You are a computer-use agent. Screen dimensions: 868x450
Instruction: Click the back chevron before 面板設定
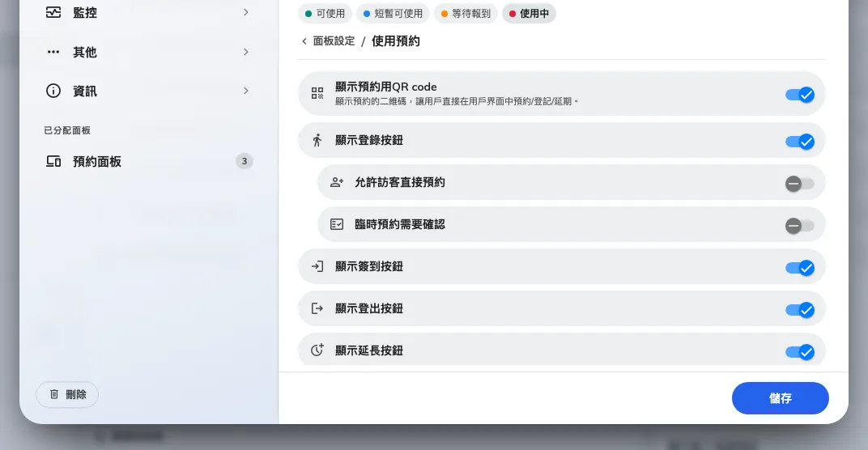pyautogui.click(x=304, y=41)
